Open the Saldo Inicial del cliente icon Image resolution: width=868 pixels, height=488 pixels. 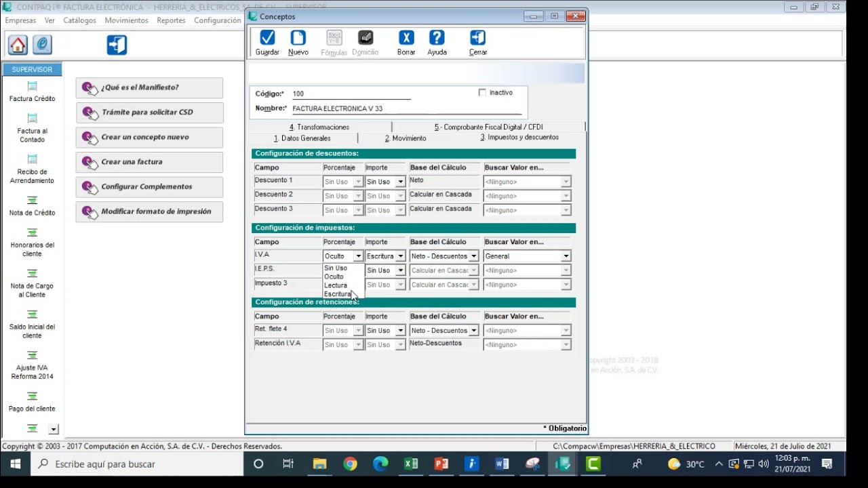(32, 314)
